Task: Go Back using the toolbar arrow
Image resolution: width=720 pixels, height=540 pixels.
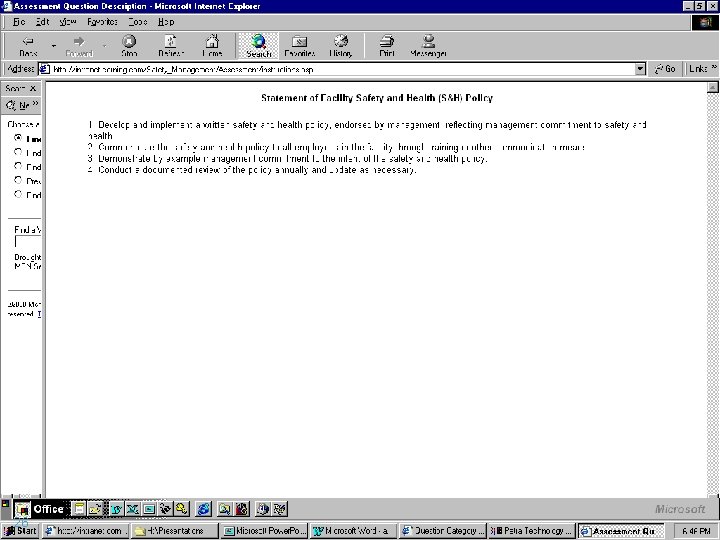Action: coord(28,46)
